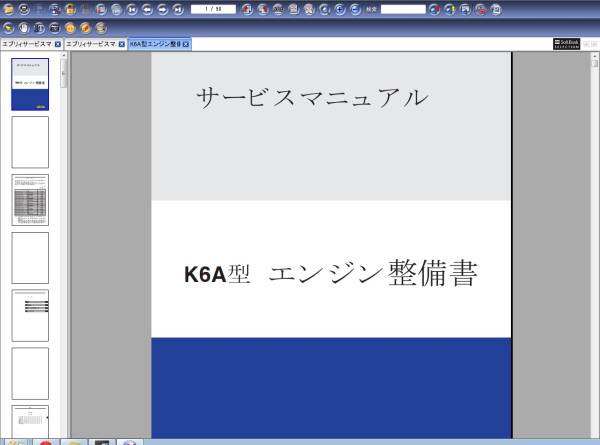This screenshot has width=600, height=445.
Task: Open the blank thumbnail directly below the cover
Action: point(30,142)
